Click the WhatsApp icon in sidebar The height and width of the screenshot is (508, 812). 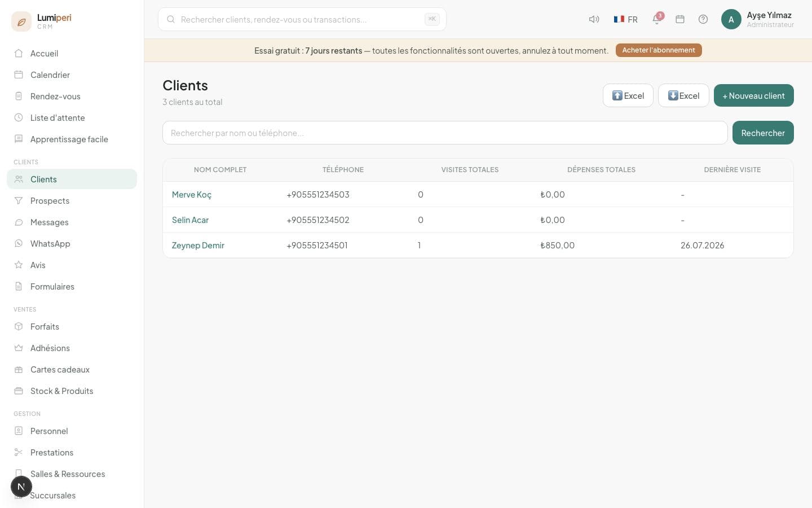tap(19, 243)
